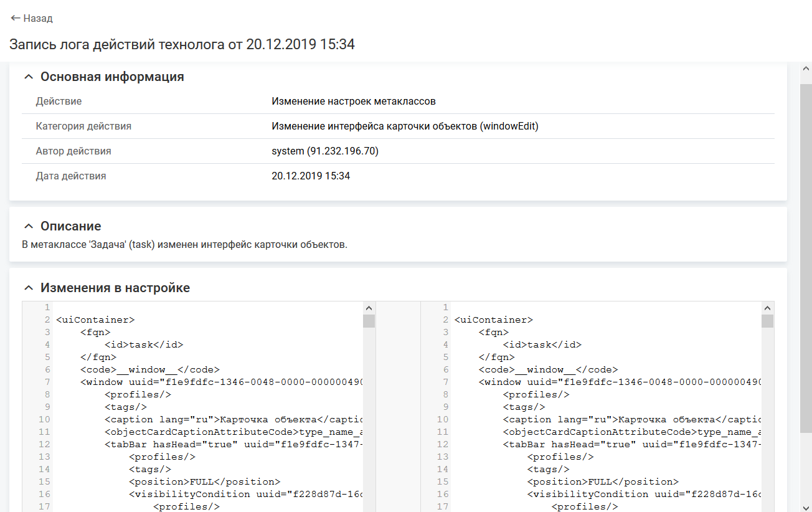
Task: Click line number 12 in right diff pane
Action: tap(443, 444)
